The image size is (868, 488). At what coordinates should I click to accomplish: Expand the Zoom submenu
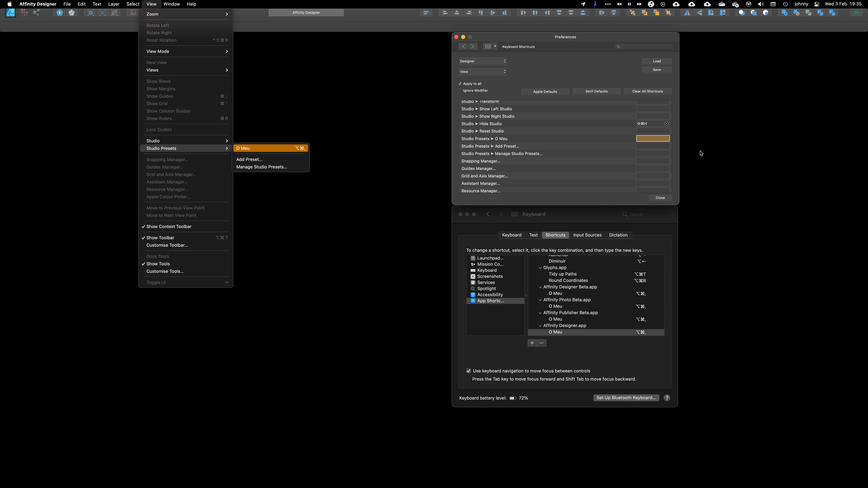pyautogui.click(x=186, y=14)
